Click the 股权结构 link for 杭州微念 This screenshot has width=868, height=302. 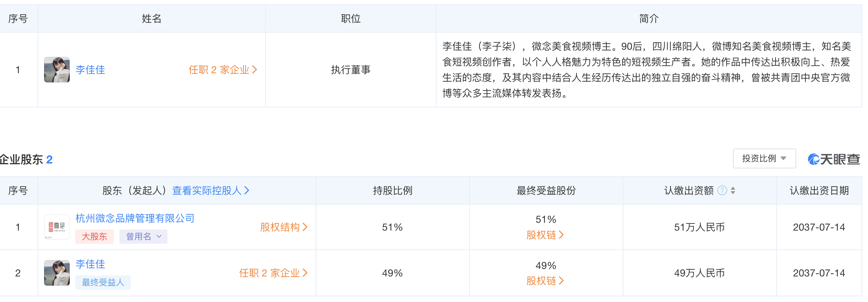click(280, 227)
